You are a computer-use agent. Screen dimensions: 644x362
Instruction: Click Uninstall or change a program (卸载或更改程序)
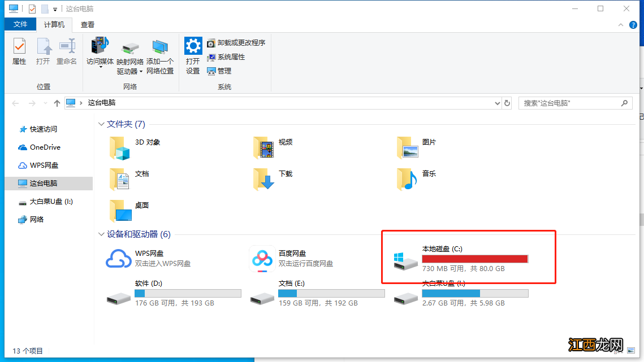(x=236, y=43)
